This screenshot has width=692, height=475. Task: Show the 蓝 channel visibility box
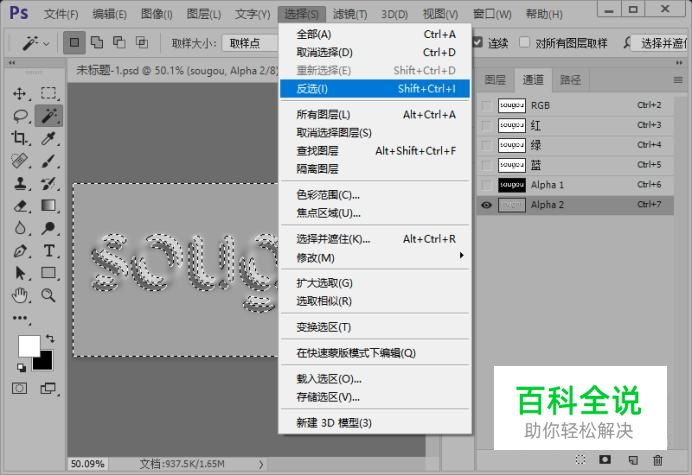(x=486, y=165)
